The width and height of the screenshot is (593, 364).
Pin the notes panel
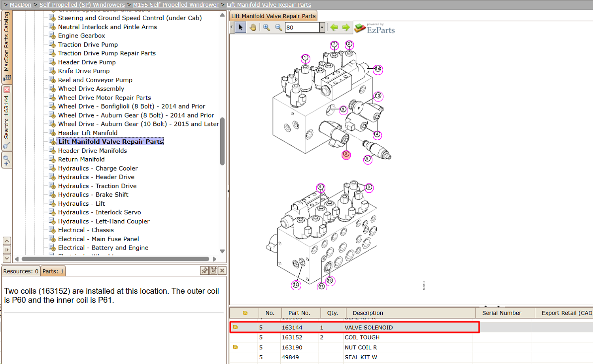coord(204,270)
